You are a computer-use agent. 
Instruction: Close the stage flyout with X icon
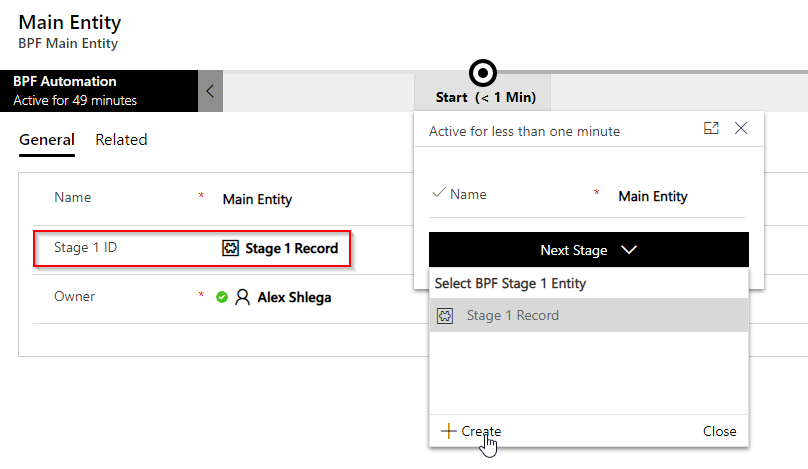pyautogui.click(x=741, y=128)
